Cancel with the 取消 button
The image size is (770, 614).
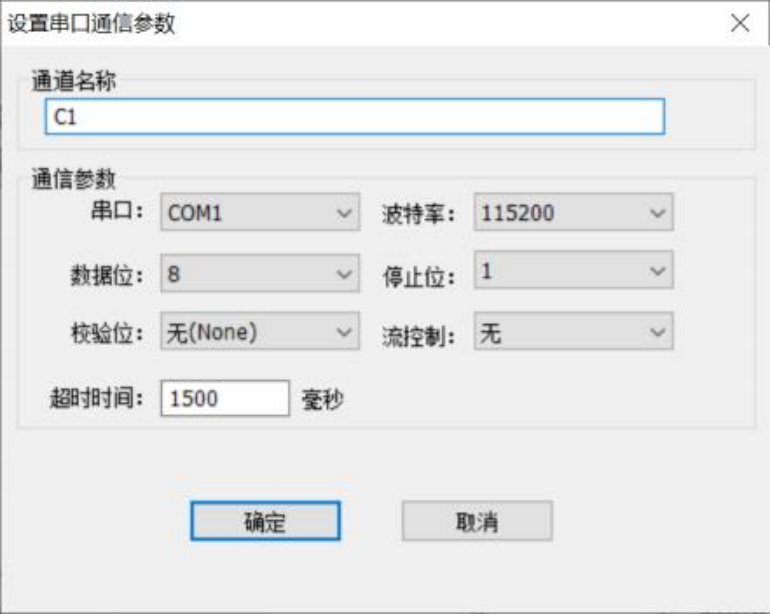point(477,521)
